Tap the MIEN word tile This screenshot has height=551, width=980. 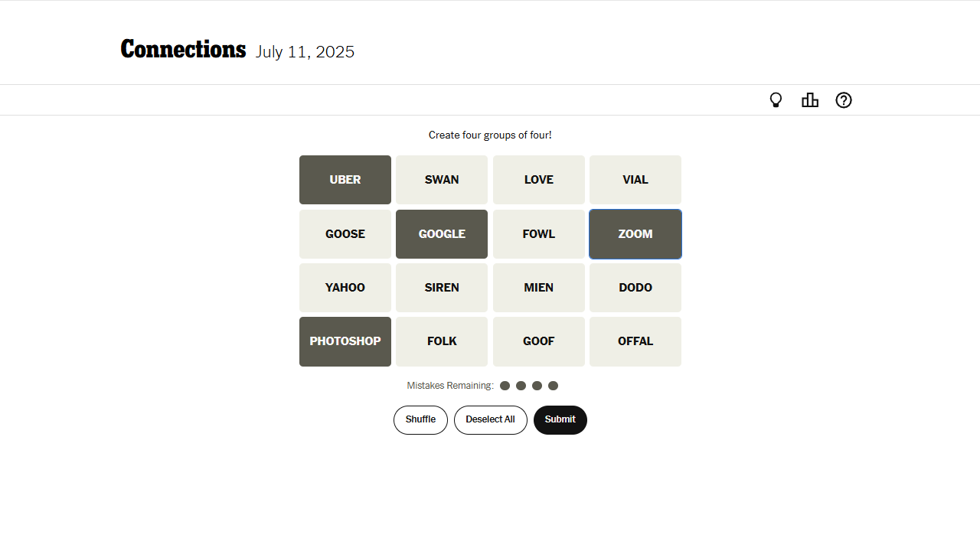(x=539, y=288)
